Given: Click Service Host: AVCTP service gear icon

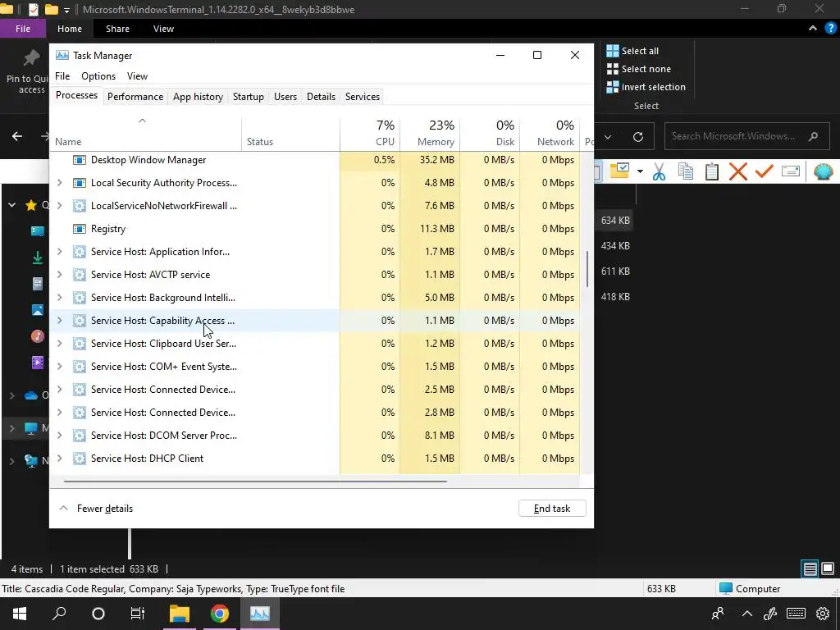Looking at the screenshot, I should pyautogui.click(x=80, y=275).
